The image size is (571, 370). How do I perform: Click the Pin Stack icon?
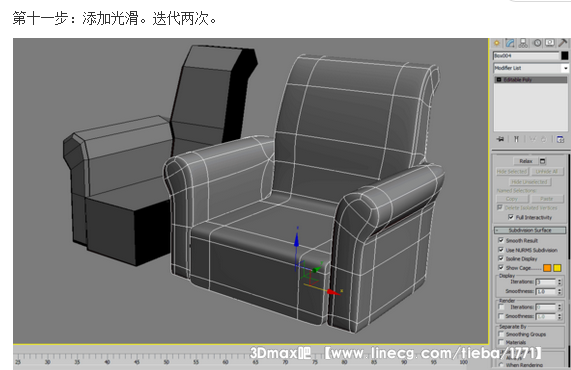(x=501, y=139)
